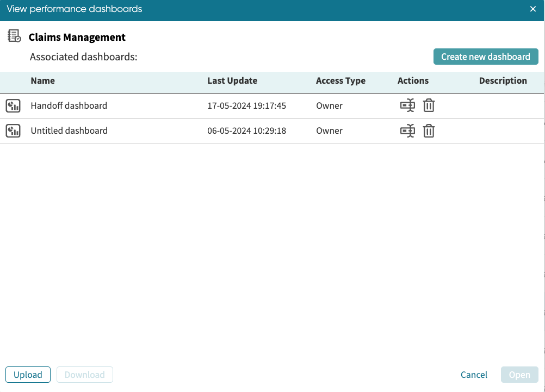Delete the Handoff dashboard

pos(429,105)
